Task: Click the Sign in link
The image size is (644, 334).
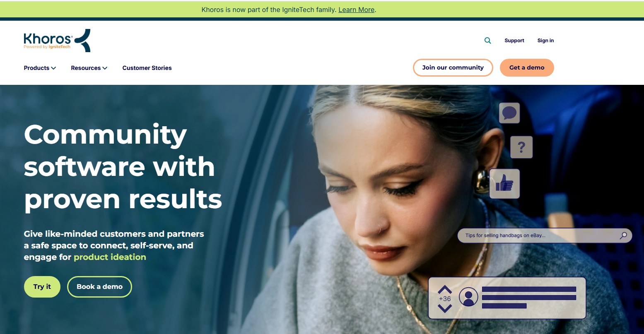Action: pyautogui.click(x=545, y=41)
